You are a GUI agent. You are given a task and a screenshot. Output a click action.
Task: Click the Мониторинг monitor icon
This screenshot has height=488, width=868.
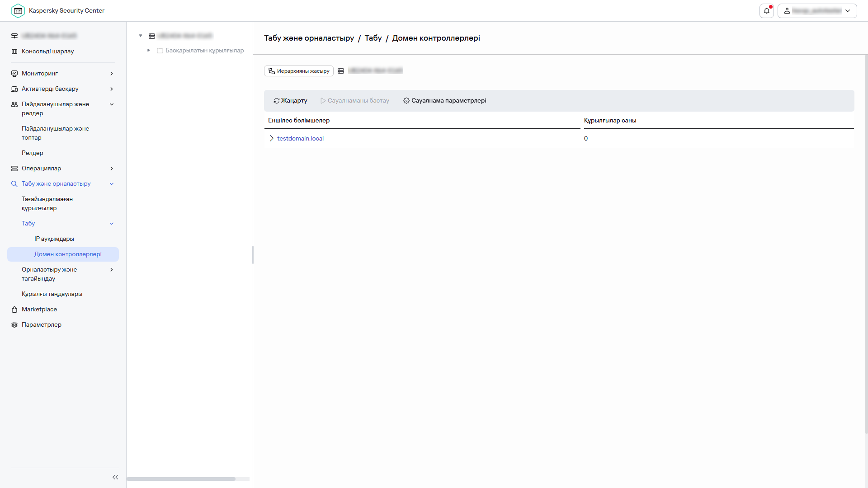tap(14, 74)
